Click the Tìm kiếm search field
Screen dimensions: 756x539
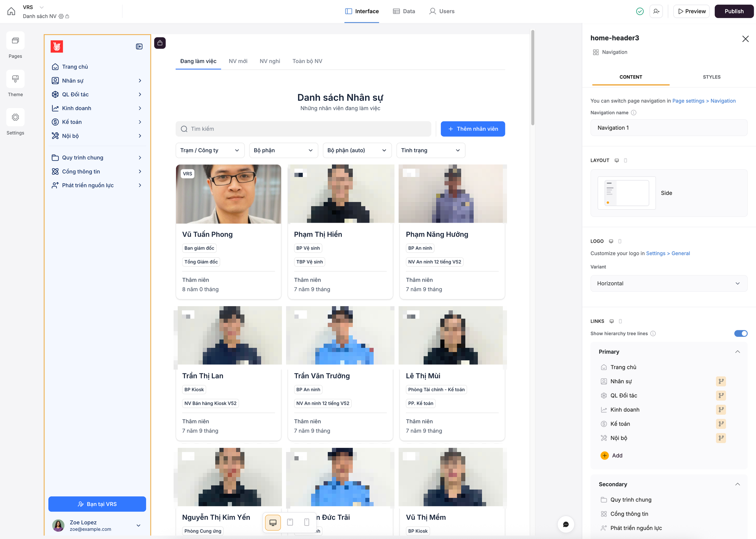click(303, 129)
